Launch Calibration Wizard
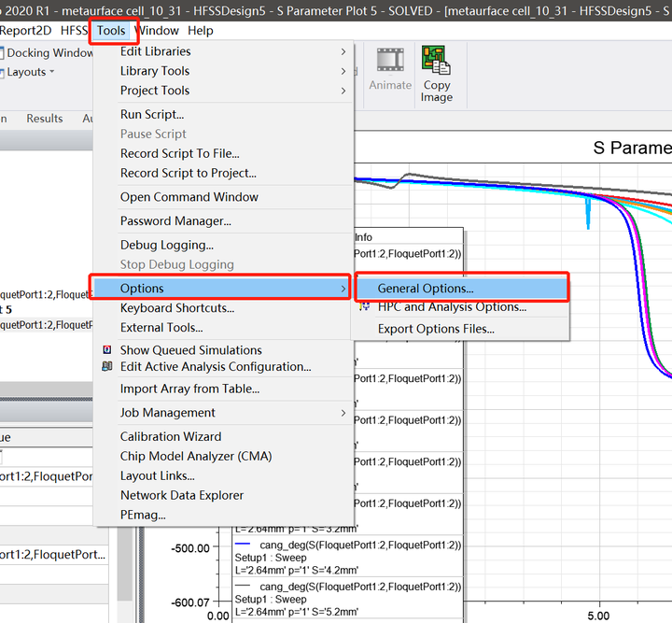 point(223,436)
